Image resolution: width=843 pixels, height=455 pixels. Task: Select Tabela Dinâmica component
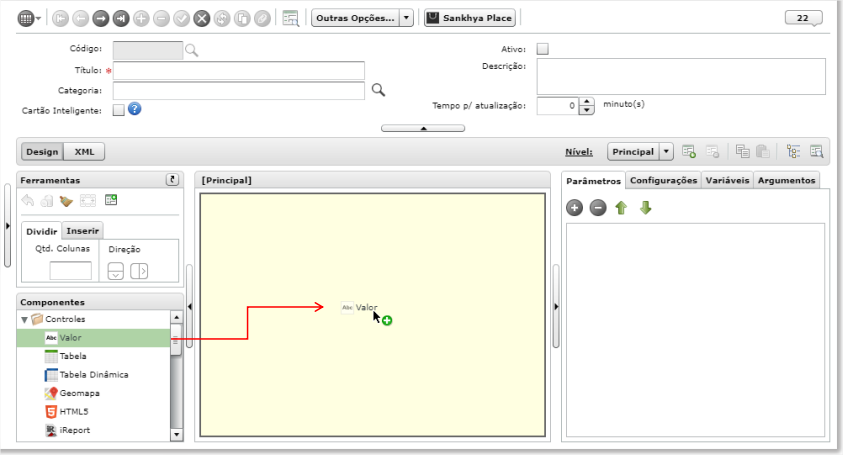(x=94, y=375)
